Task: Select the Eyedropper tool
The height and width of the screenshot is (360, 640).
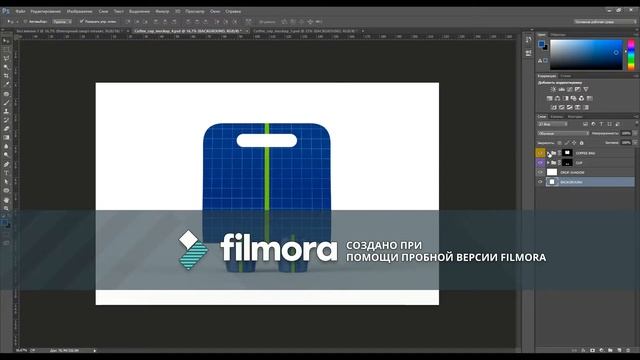Action: [6, 84]
